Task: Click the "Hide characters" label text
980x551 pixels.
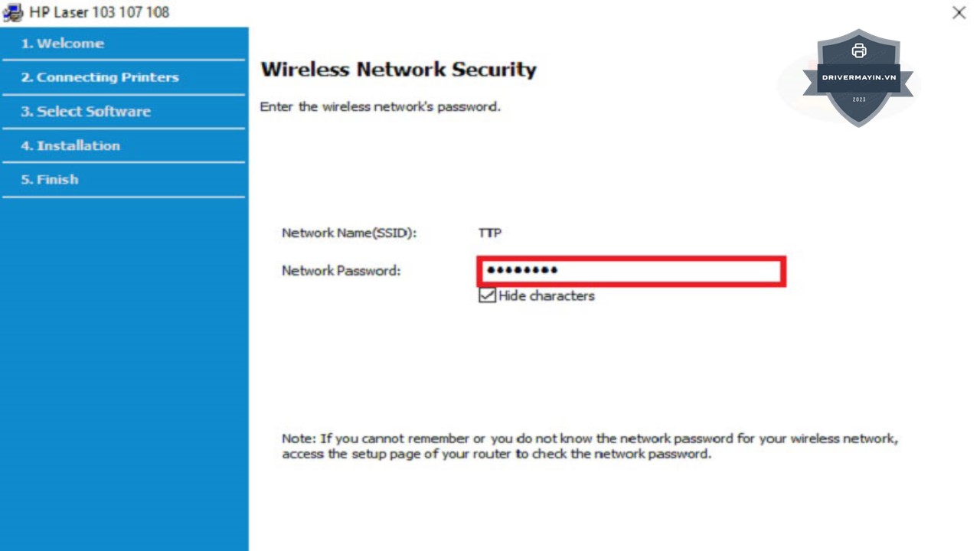Action: [546, 295]
